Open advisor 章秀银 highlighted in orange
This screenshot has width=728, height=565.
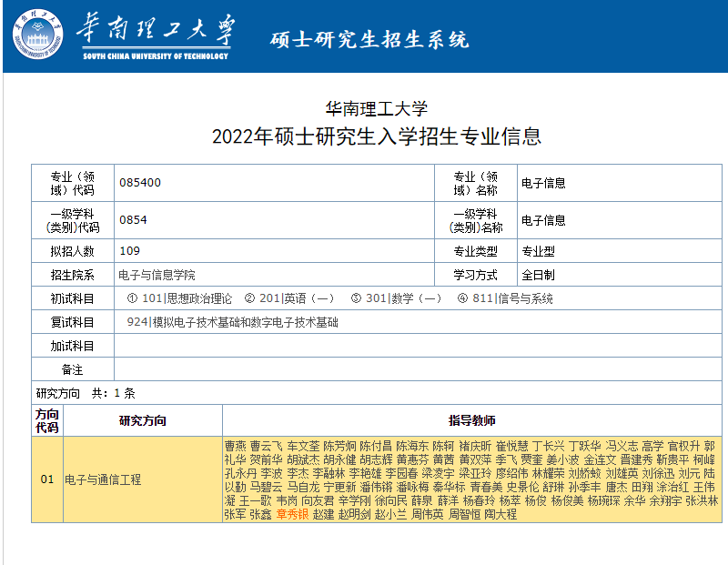292,514
